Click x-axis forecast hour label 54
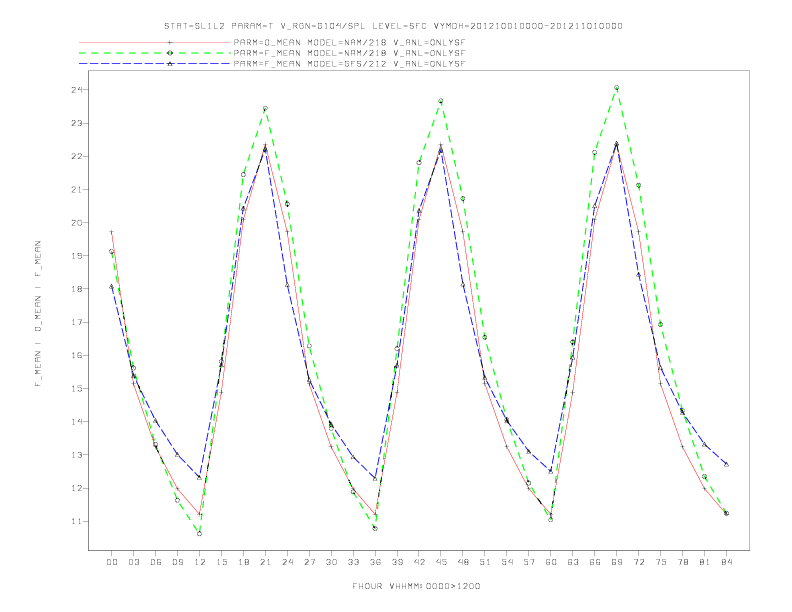 [x=507, y=562]
